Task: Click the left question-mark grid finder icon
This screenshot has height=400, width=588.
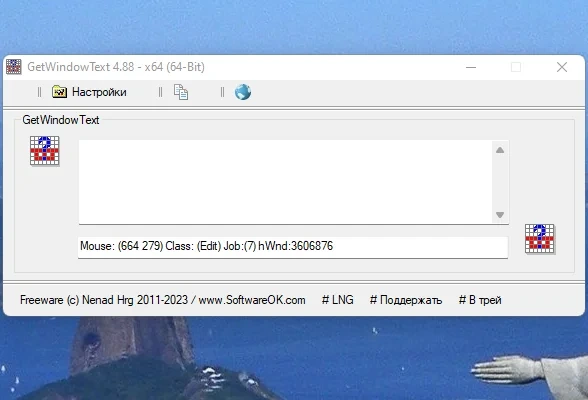Action: point(45,151)
